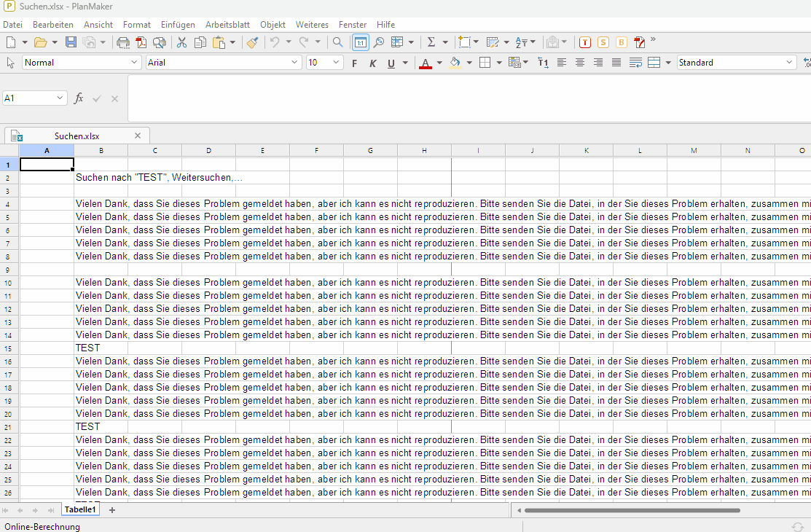The height and width of the screenshot is (532, 811).
Task: Expand the New document dropdown arrow
Action: click(x=24, y=42)
